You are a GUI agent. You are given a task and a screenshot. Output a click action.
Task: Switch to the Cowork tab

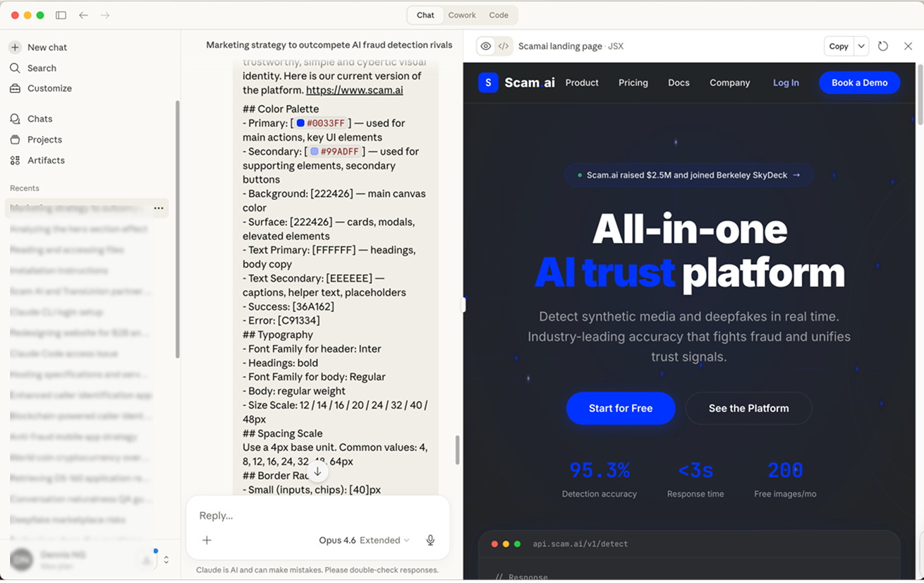click(462, 15)
